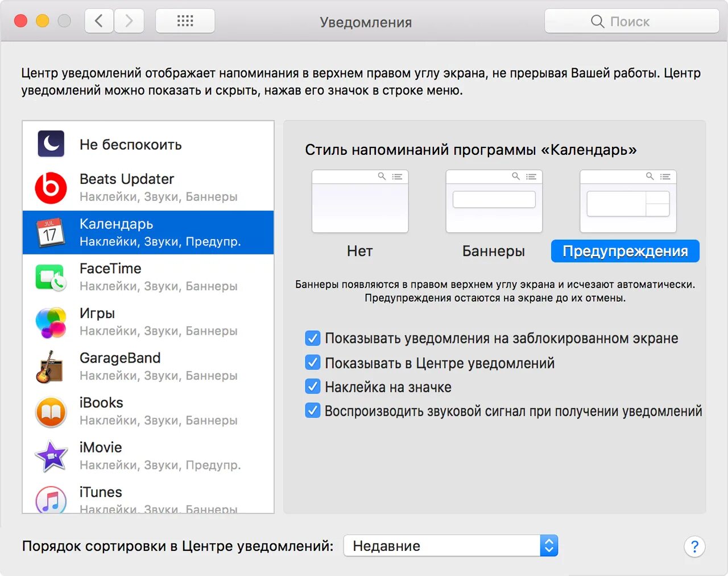This screenshot has width=728, height=576.
Task: Click the iBooks orange book icon
Action: [51, 412]
